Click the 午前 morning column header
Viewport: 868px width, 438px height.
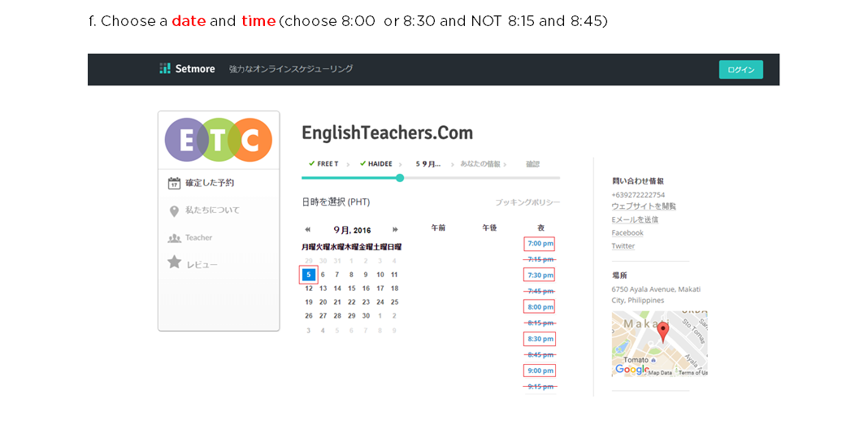pos(438,228)
